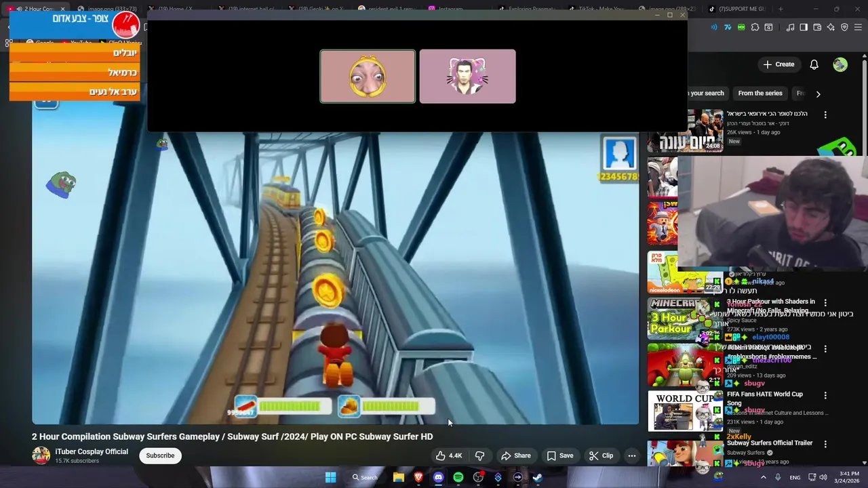Select the right man-with-cat-ears avatar tile

click(x=467, y=77)
